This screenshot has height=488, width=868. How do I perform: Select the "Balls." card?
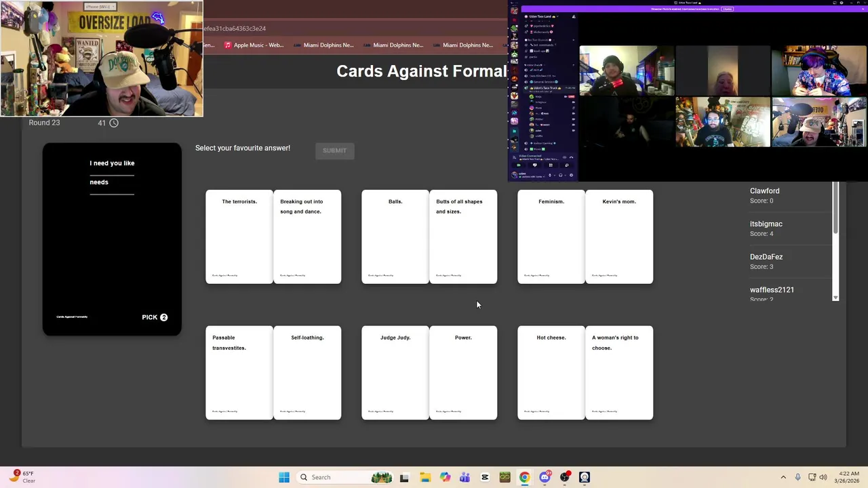[x=395, y=237]
